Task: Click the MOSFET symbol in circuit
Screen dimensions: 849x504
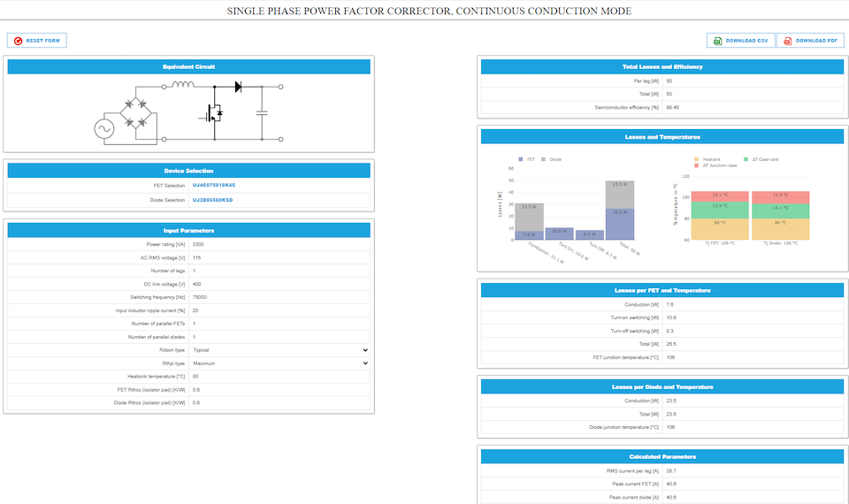Action: [212, 114]
